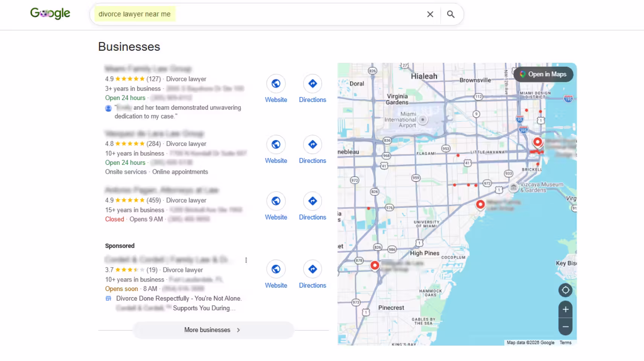This screenshot has width=644, height=361.
Task: Get Directions icon for the 459-review listing
Action: click(313, 201)
